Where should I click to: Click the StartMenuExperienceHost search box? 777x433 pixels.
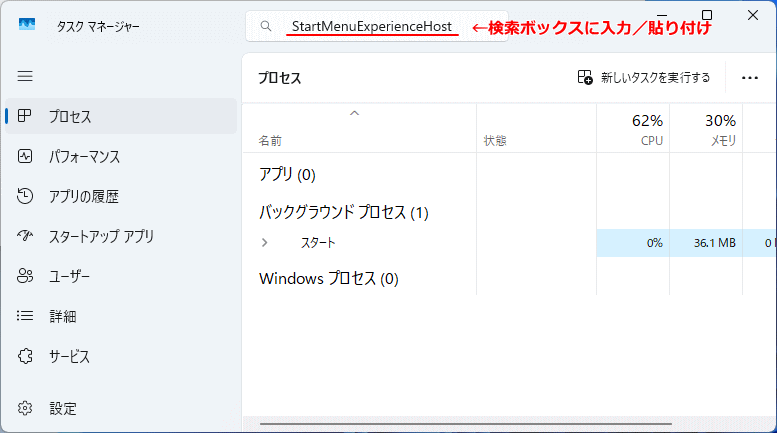tap(377, 26)
